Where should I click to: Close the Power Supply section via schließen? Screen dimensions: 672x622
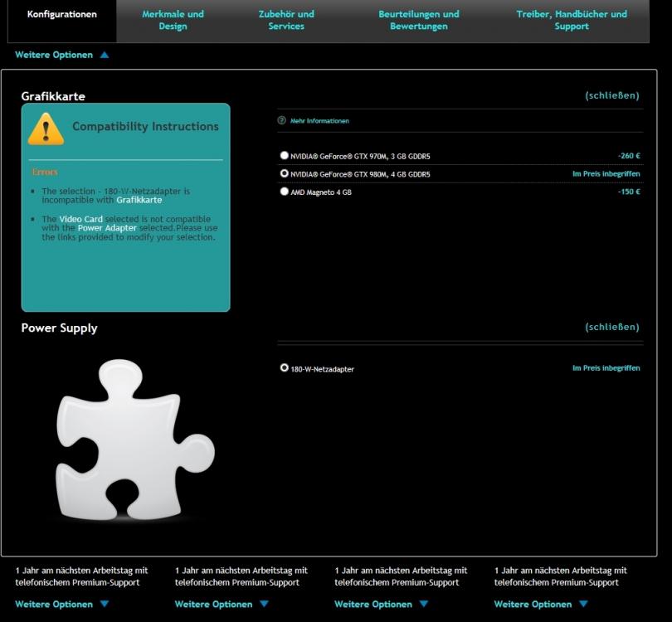click(x=611, y=327)
